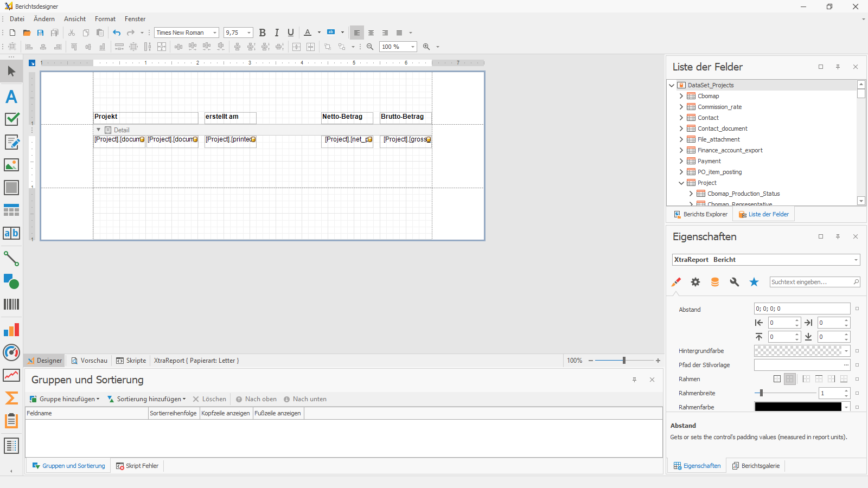Toggle italic formatting

tap(277, 33)
